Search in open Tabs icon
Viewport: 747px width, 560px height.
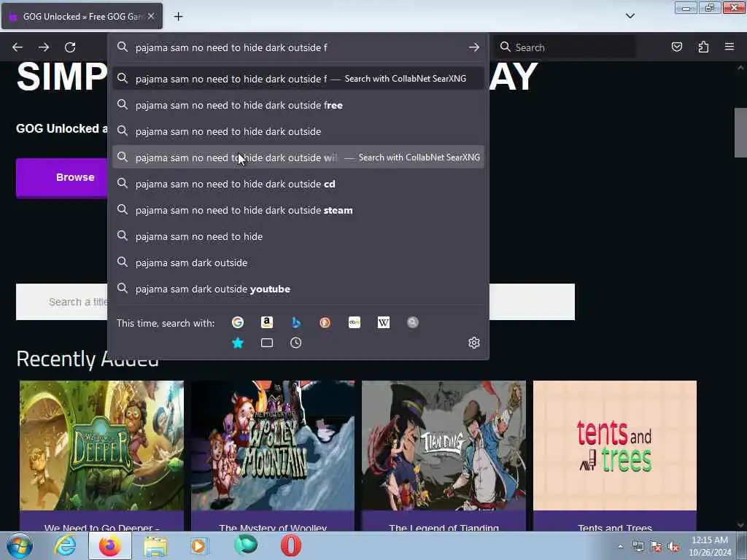pyautogui.click(x=267, y=343)
